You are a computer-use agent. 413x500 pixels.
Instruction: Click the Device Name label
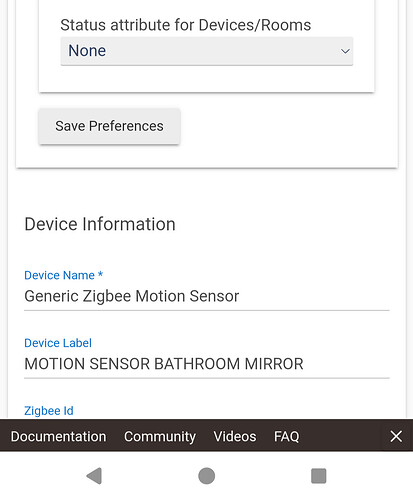63,275
